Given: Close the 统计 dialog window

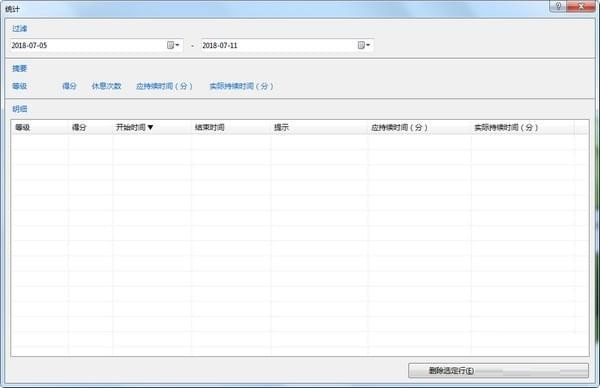Looking at the screenshot, I should [581, 6].
